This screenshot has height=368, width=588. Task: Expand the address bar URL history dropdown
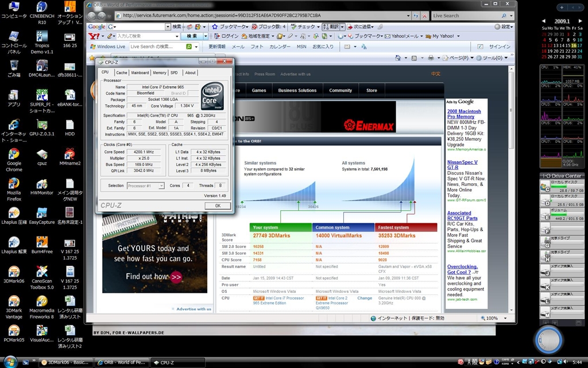pos(408,16)
